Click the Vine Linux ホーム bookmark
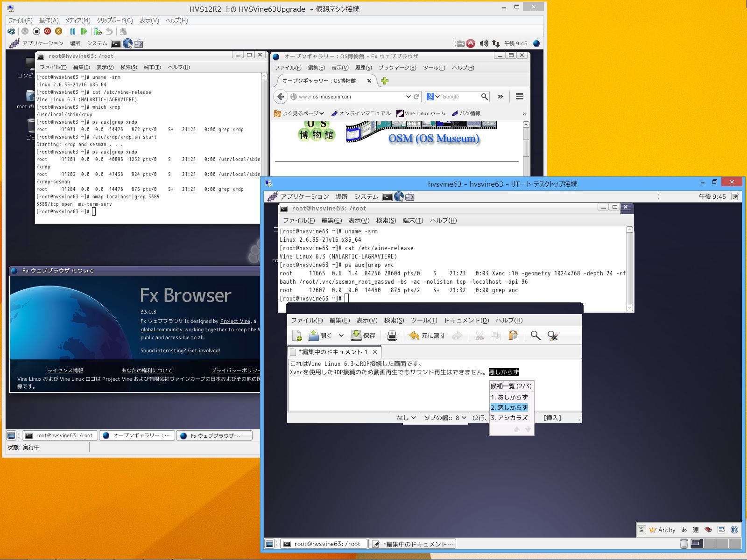 (x=421, y=113)
